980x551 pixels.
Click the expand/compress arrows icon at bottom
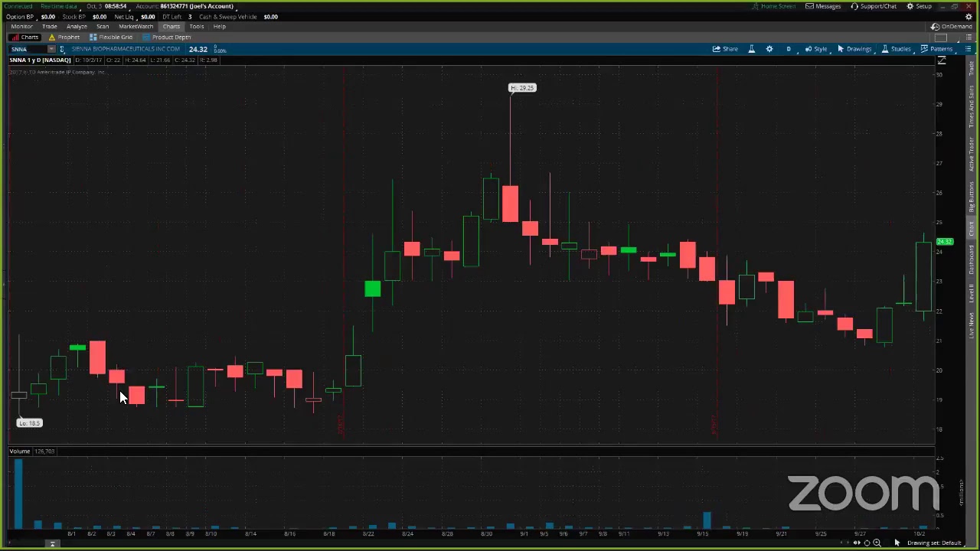click(x=857, y=543)
